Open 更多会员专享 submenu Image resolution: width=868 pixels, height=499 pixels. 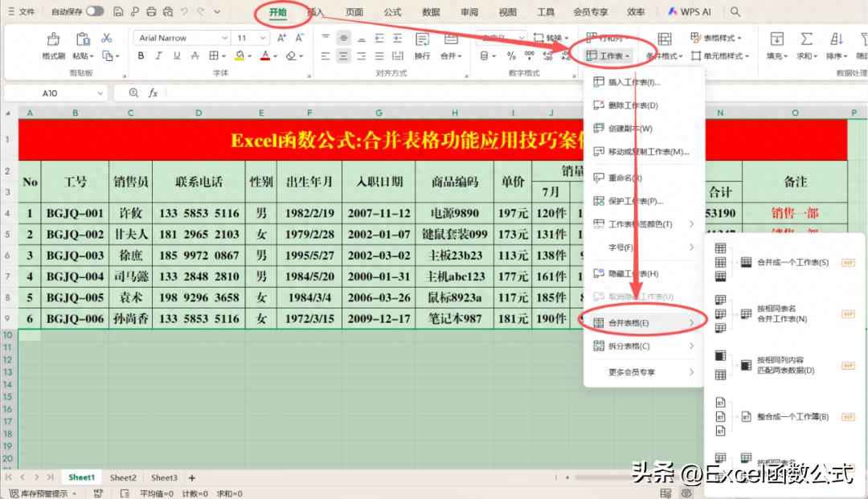click(644, 372)
